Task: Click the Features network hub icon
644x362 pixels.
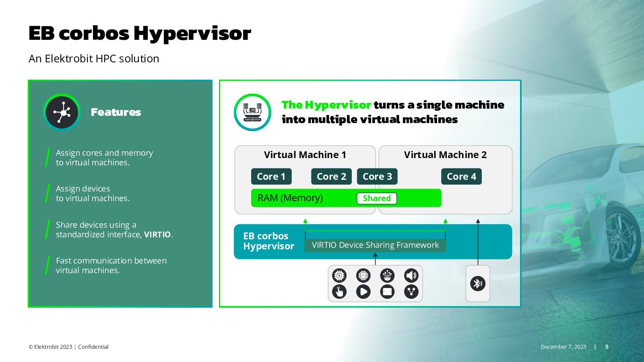Action: [62, 112]
